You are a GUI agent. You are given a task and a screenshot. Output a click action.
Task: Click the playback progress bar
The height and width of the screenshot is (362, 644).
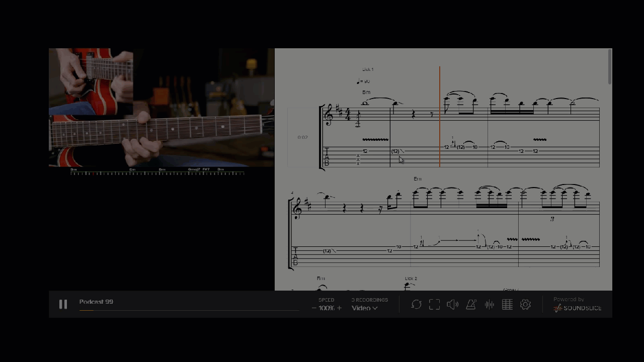tap(189, 310)
